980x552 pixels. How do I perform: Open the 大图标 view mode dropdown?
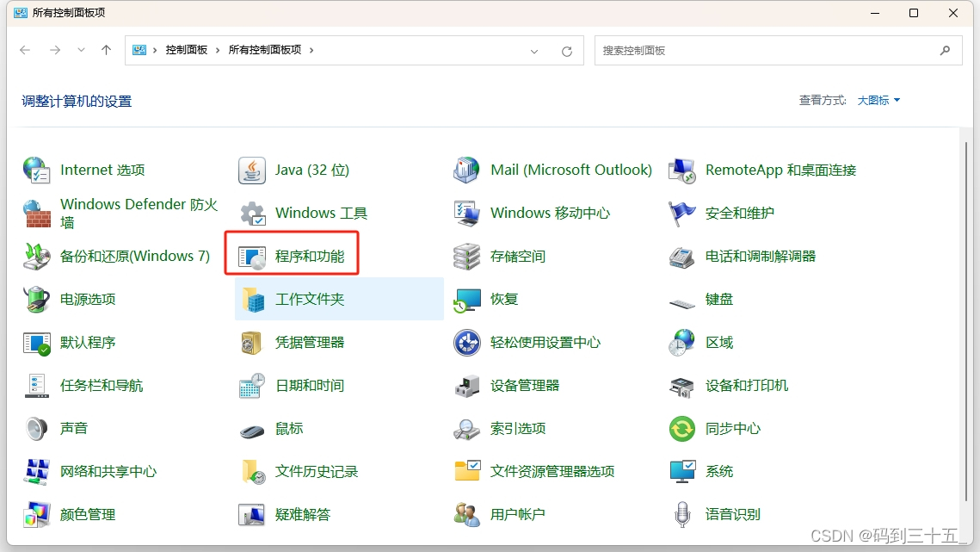click(878, 100)
